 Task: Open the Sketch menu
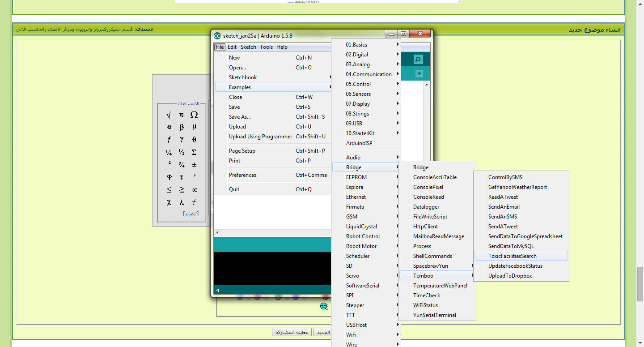click(248, 47)
